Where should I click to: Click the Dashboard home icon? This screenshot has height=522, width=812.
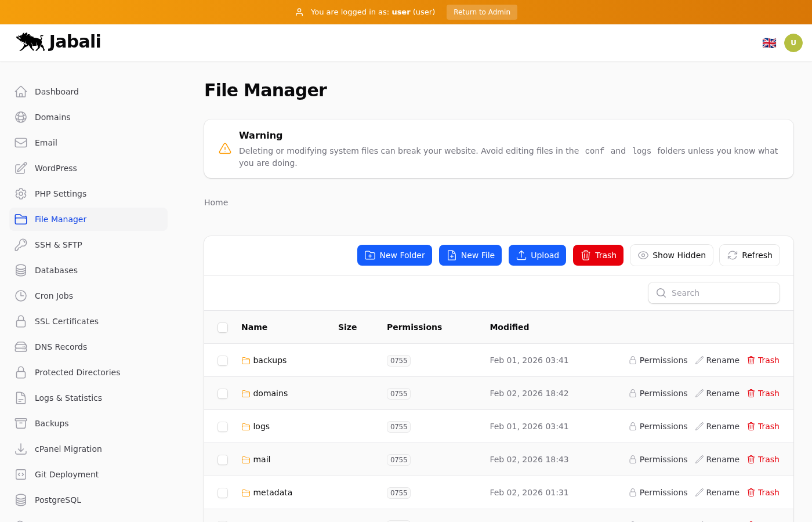click(21, 92)
